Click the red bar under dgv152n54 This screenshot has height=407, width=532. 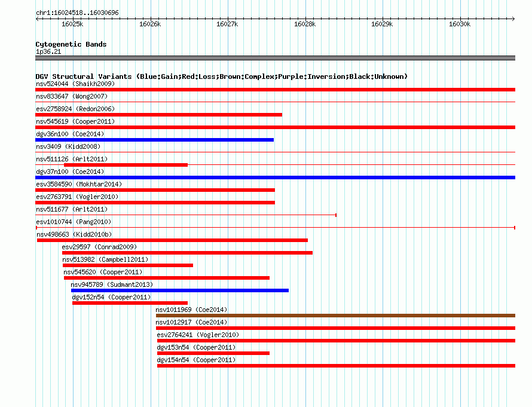click(x=130, y=303)
